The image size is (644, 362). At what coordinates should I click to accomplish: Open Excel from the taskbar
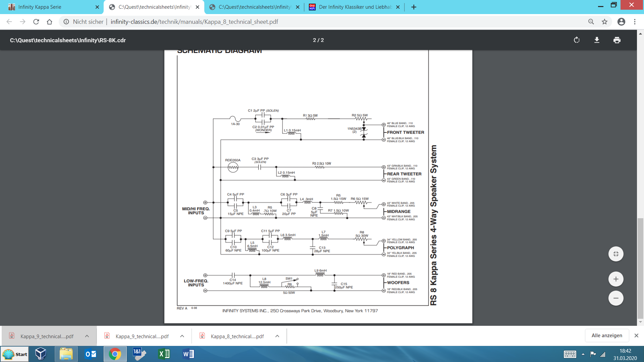(164, 354)
